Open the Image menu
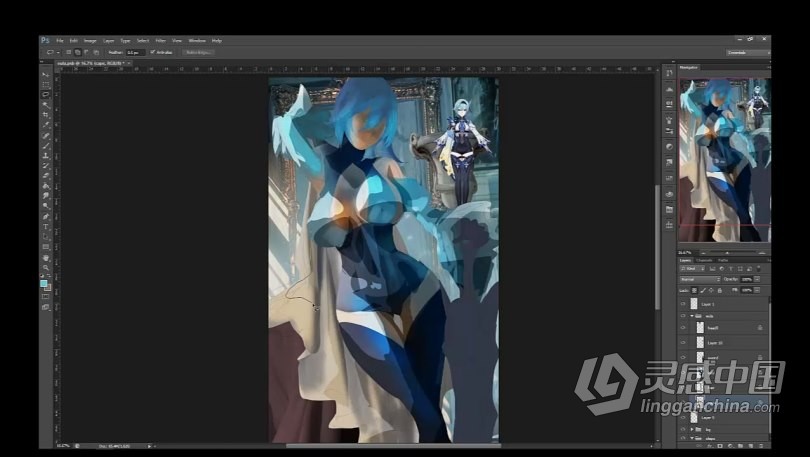 pos(90,40)
